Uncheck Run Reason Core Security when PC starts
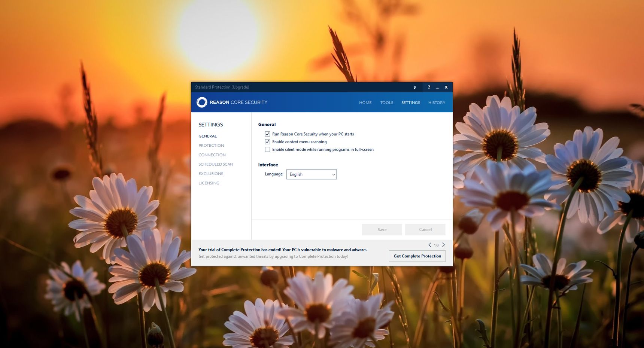This screenshot has height=348, width=644. [267, 134]
